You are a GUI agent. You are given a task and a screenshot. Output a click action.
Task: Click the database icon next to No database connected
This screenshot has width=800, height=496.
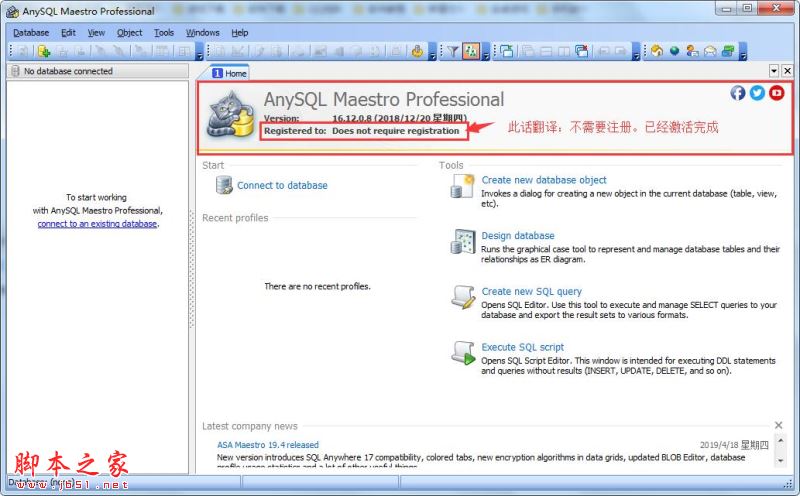tap(16, 71)
